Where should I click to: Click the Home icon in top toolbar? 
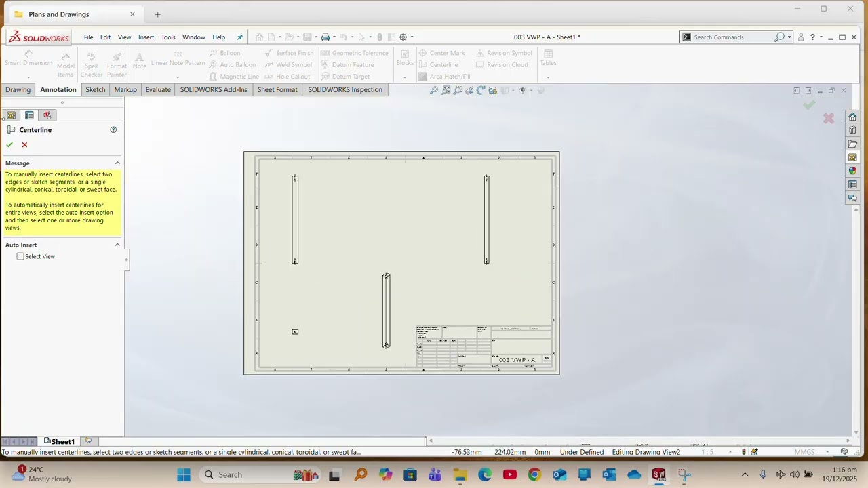pos(259,37)
